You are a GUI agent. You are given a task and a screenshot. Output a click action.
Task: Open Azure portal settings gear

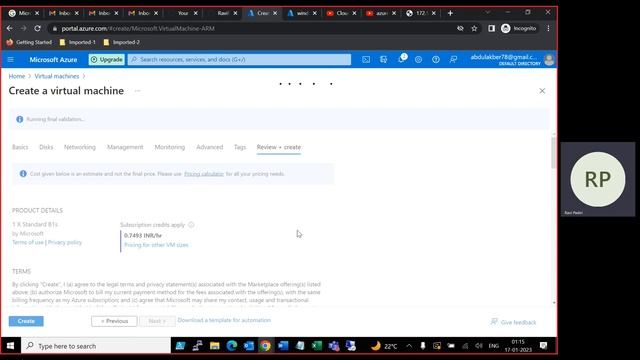[x=418, y=60]
